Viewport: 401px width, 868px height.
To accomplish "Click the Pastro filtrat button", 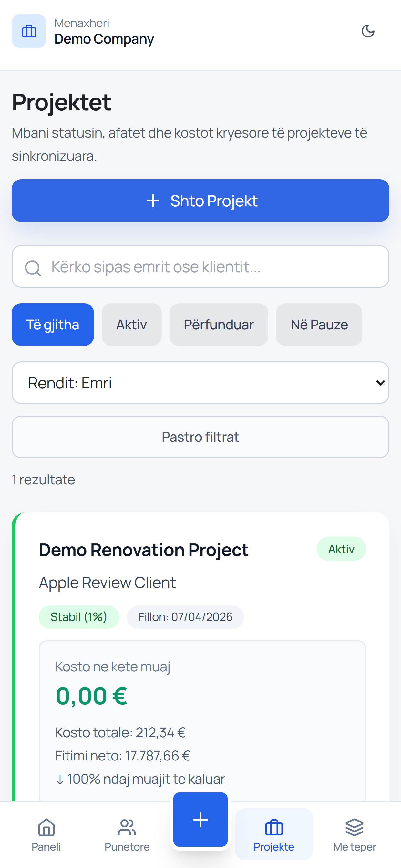I will 200,437.
